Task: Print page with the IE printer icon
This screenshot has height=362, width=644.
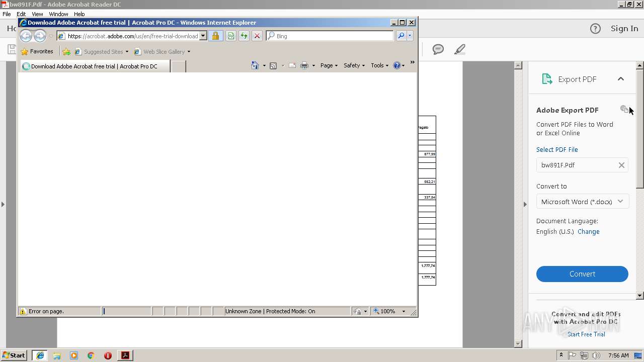Action: point(304,65)
